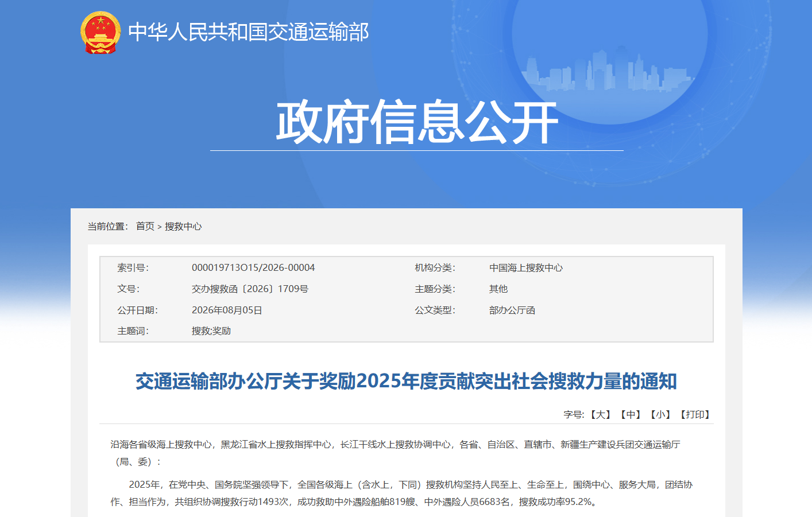
Task: Click the 政府信息公开 banner heading
Action: pyautogui.click(x=417, y=122)
